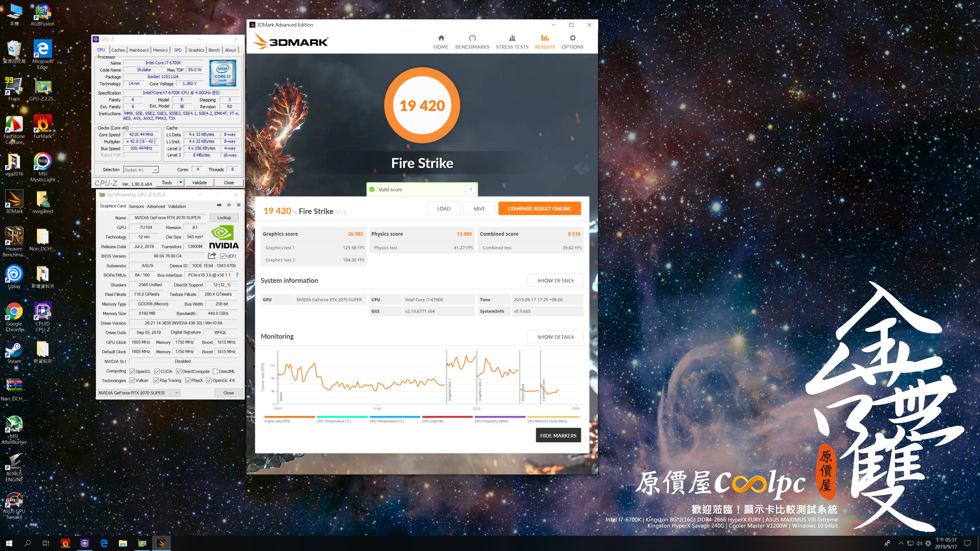Screen dimensions: 980x551
Task: Click SHOW DETAILS for System information
Action: [555, 281]
